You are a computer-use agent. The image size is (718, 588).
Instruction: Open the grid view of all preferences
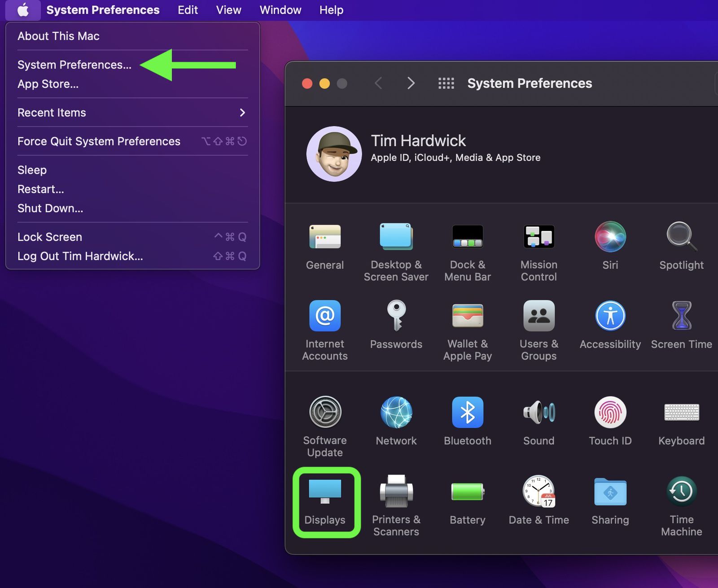coord(446,83)
